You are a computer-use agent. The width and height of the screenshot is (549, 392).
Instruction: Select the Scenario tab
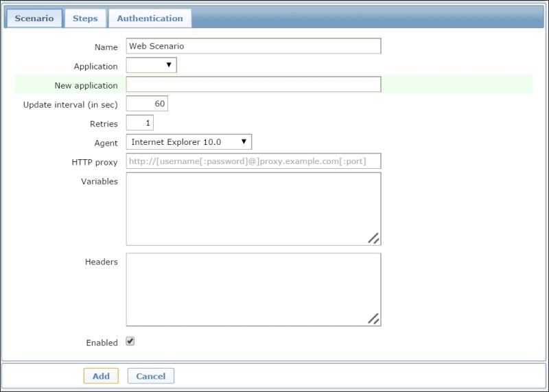(x=34, y=19)
